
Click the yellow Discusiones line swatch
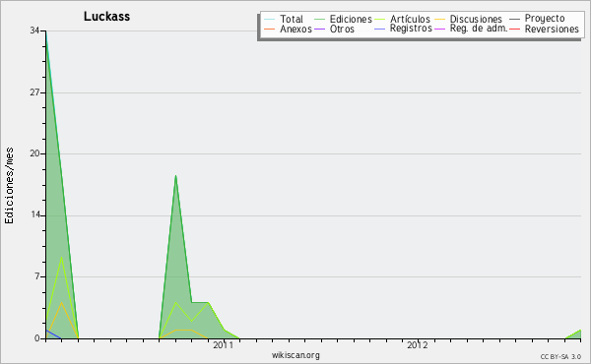coord(440,19)
